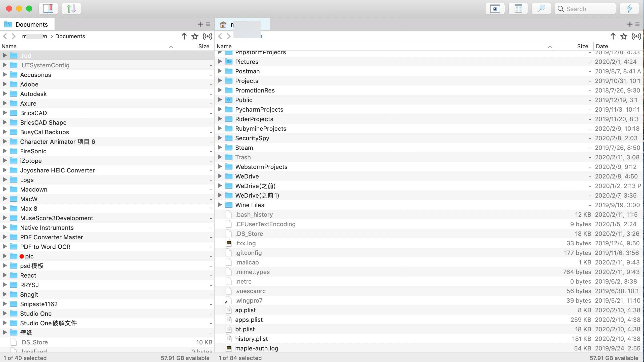The width and height of the screenshot is (644, 362).
Task: Sort right pane by Size column
Action: point(573,46)
